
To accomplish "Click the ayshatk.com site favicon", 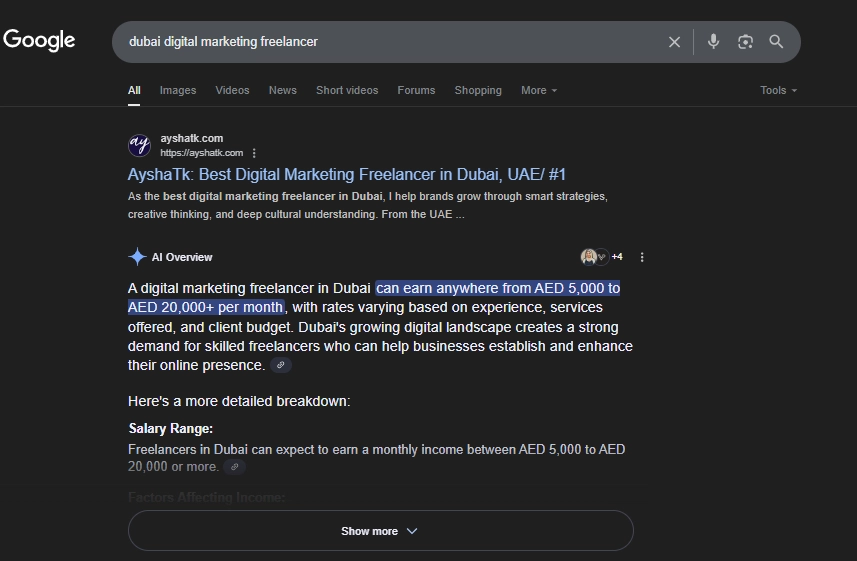I will coord(139,145).
